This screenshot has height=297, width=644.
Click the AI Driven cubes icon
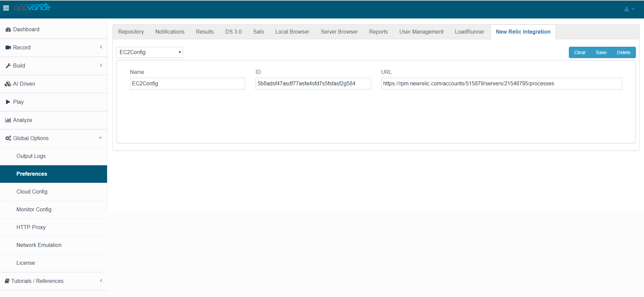8,84
